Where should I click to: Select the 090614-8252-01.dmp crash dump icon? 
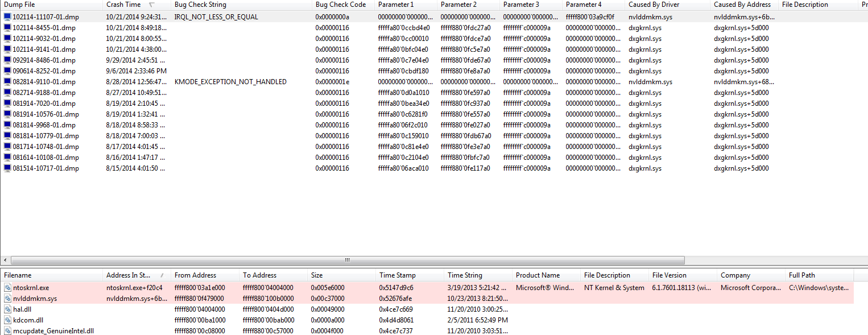(7, 71)
